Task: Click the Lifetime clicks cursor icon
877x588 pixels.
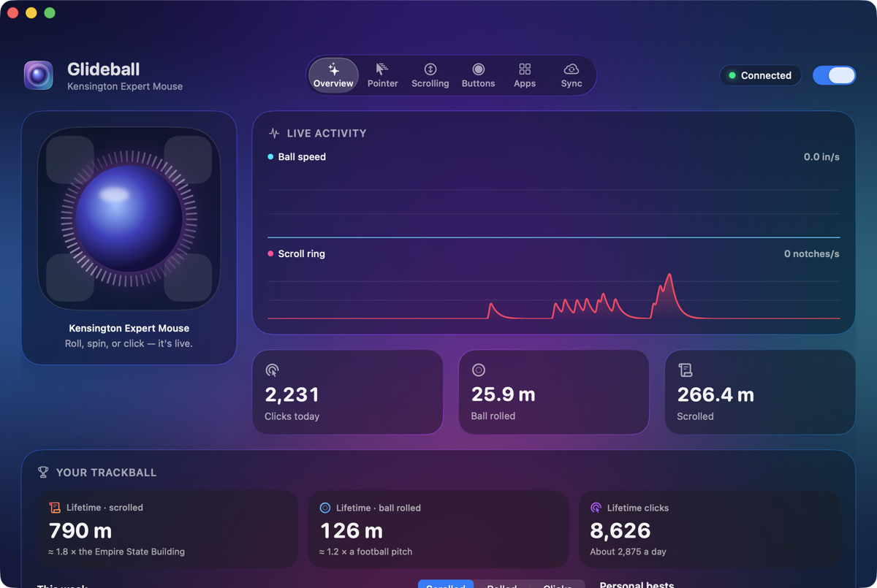Action: coord(596,508)
